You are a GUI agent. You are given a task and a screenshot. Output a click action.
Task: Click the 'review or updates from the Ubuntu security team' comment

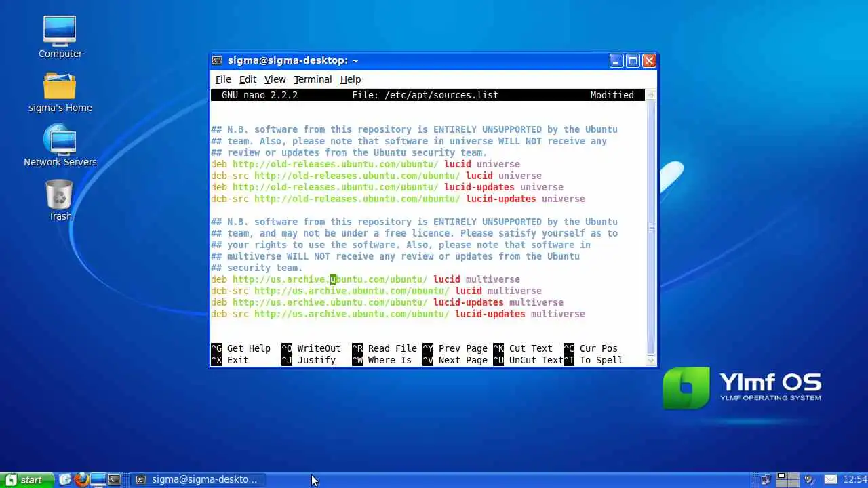[349, 152]
